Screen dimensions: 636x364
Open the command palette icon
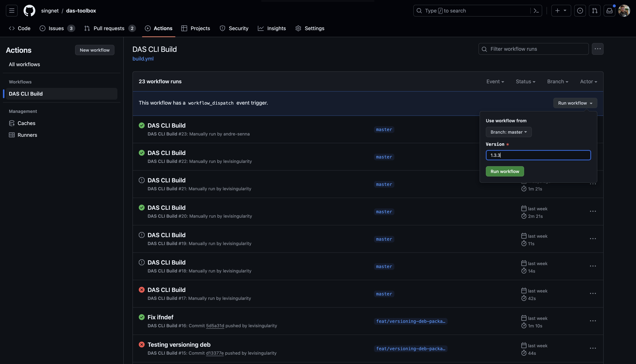(536, 11)
